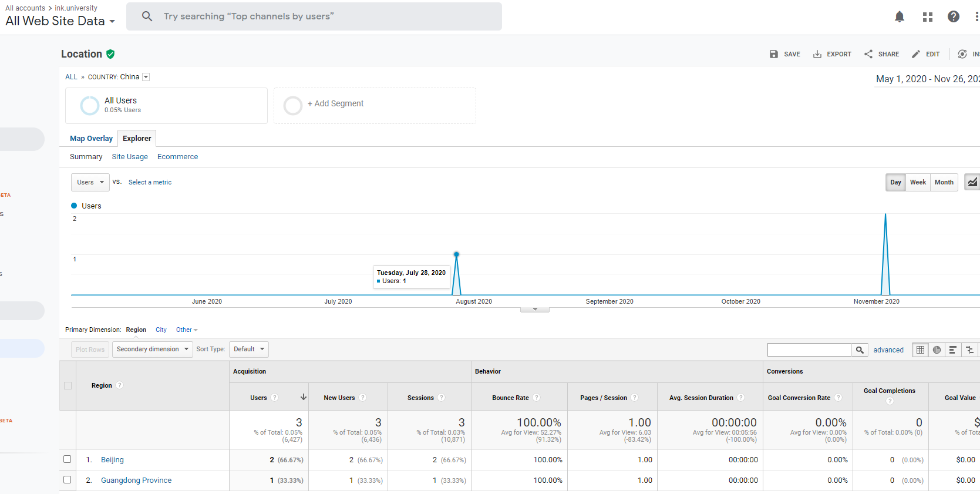
Task: Click the Beijing region link
Action: click(x=112, y=460)
